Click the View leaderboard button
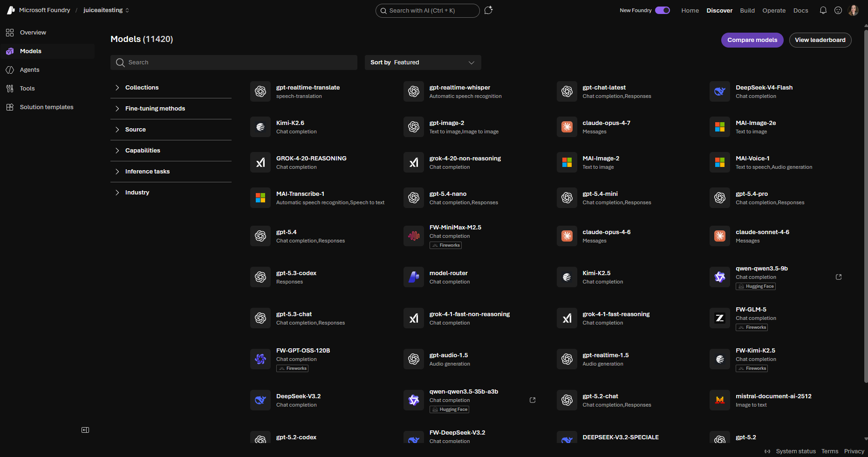 [820, 40]
